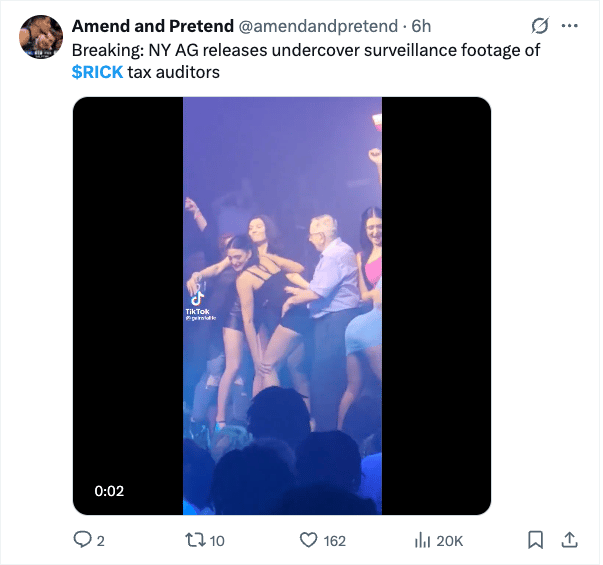Click the 162 likes count

point(335,540)
